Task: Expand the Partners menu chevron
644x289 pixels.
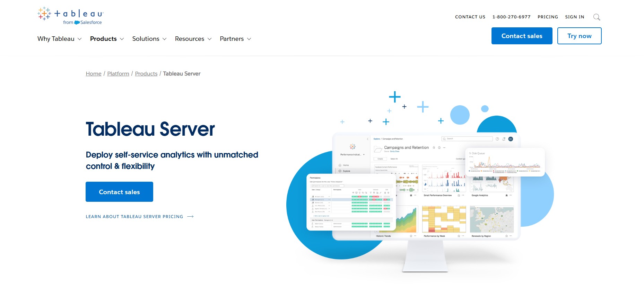Action: [249, 39]
